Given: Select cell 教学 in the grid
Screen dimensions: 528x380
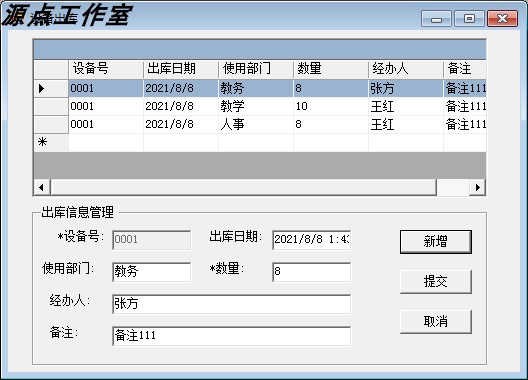Looking at the screenshot, I should tap(256, 106).
